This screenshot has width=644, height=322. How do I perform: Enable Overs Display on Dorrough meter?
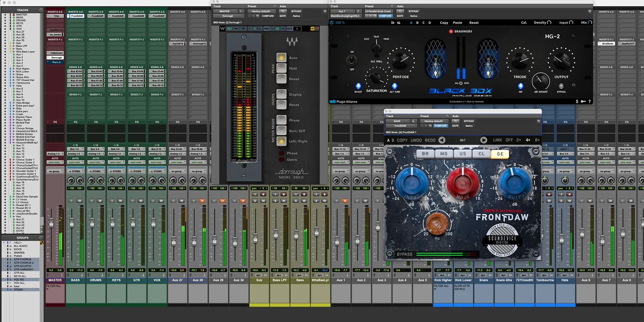point(281,94)
